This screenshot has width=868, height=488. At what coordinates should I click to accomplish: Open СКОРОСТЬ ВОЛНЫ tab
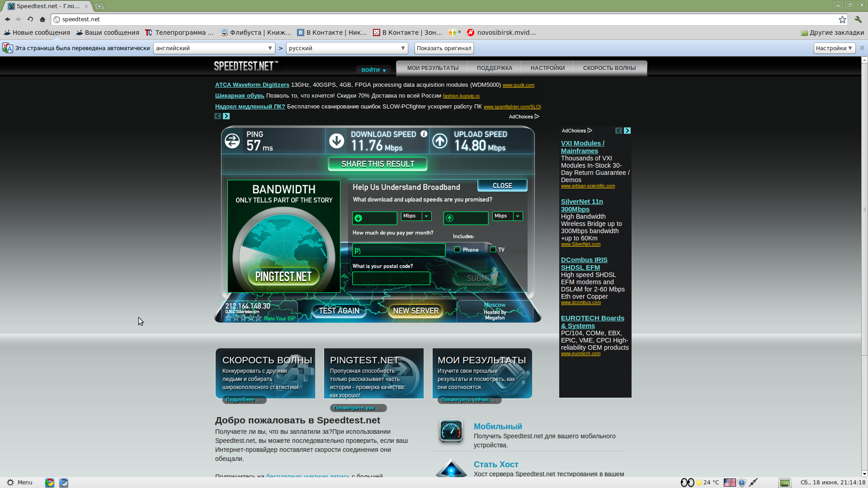point(609,68)
